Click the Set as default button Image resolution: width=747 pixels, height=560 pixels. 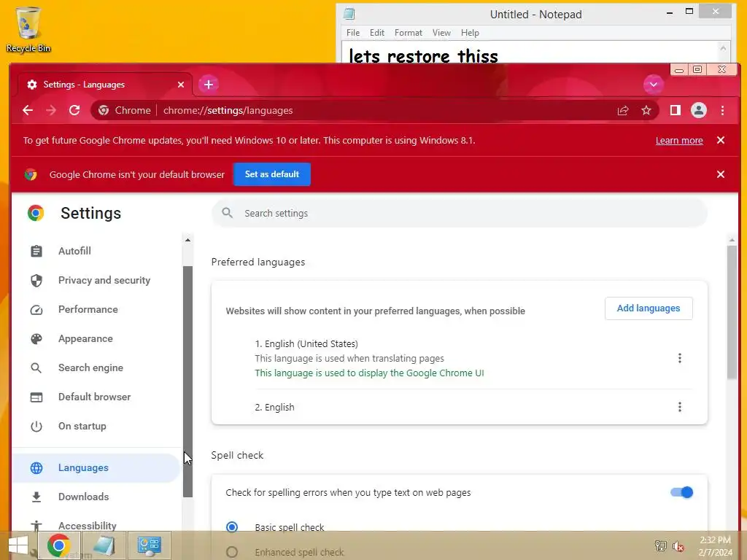pyautogui.click(x=272, y=174)
